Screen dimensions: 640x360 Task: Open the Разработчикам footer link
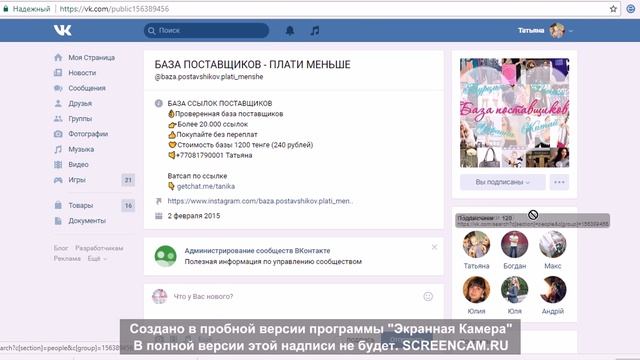tap(99, 248)
